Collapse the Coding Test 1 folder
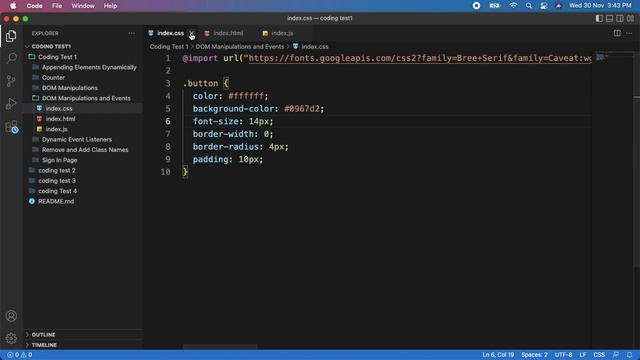Viewport: 640px width, 360px height. (x=83, y=57)
